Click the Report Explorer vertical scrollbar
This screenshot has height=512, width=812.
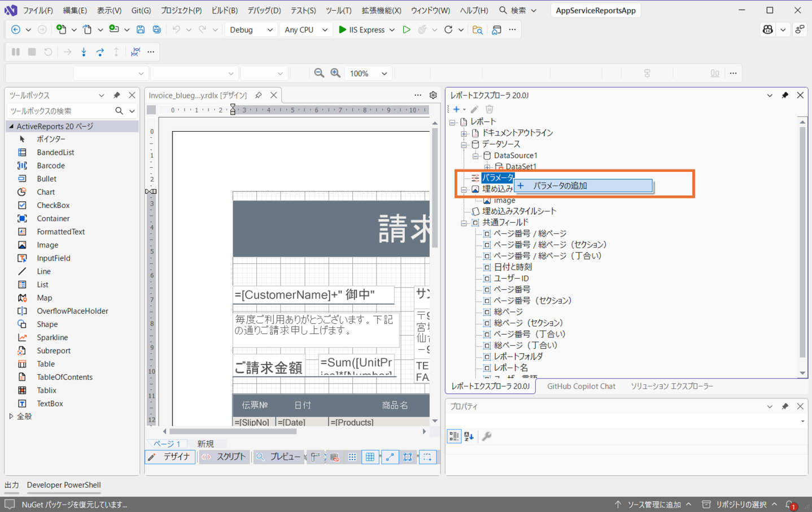click(802, 242)
